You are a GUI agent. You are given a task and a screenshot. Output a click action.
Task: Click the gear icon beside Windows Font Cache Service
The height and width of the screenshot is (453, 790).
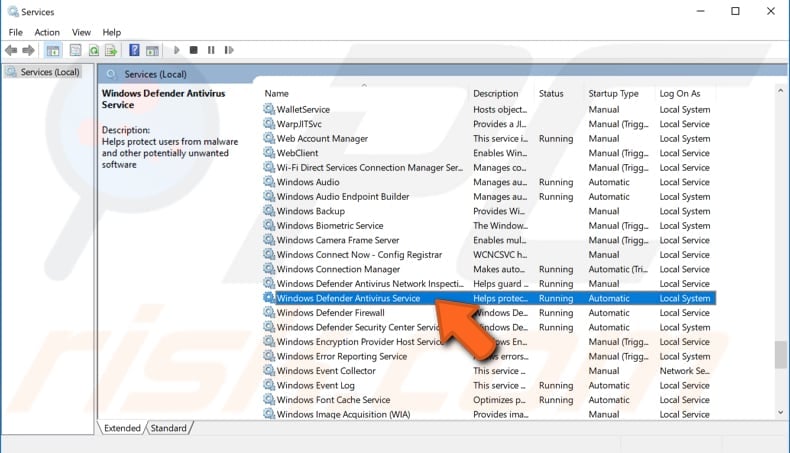(x=269, y=399)
